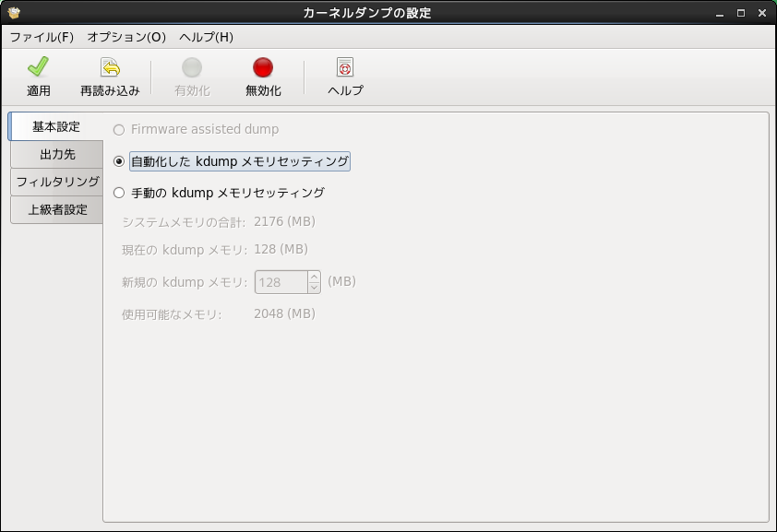Click the 新規の kdump メモリ value field
777x532 pixels.
[x=281, y=282]
